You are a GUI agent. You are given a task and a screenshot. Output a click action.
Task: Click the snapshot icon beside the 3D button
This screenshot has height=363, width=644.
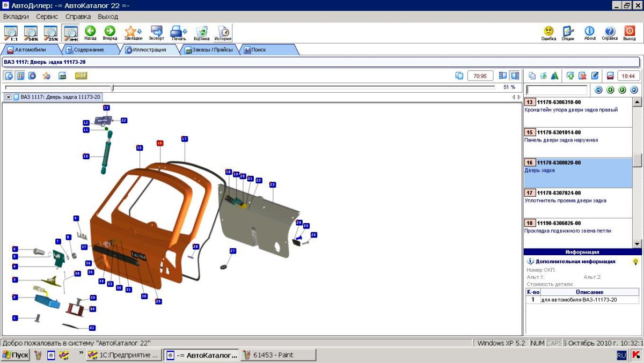(62, 76)
